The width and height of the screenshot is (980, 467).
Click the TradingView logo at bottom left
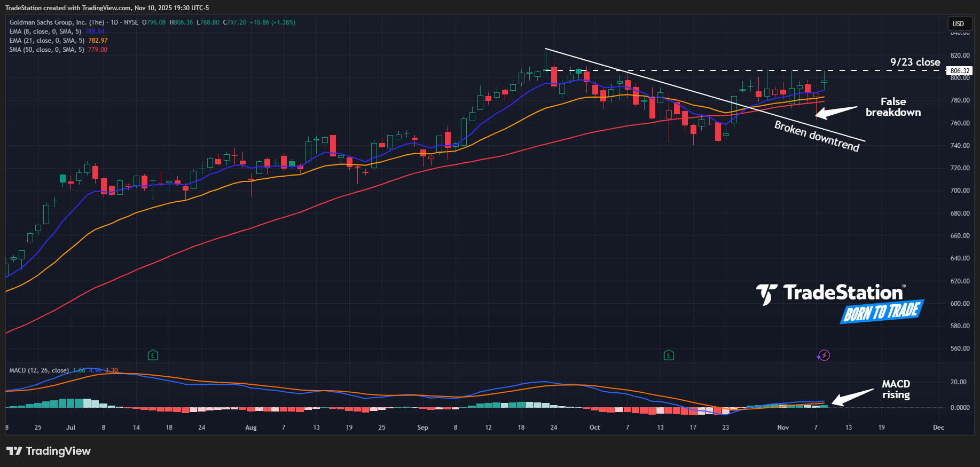click(49, 451)
